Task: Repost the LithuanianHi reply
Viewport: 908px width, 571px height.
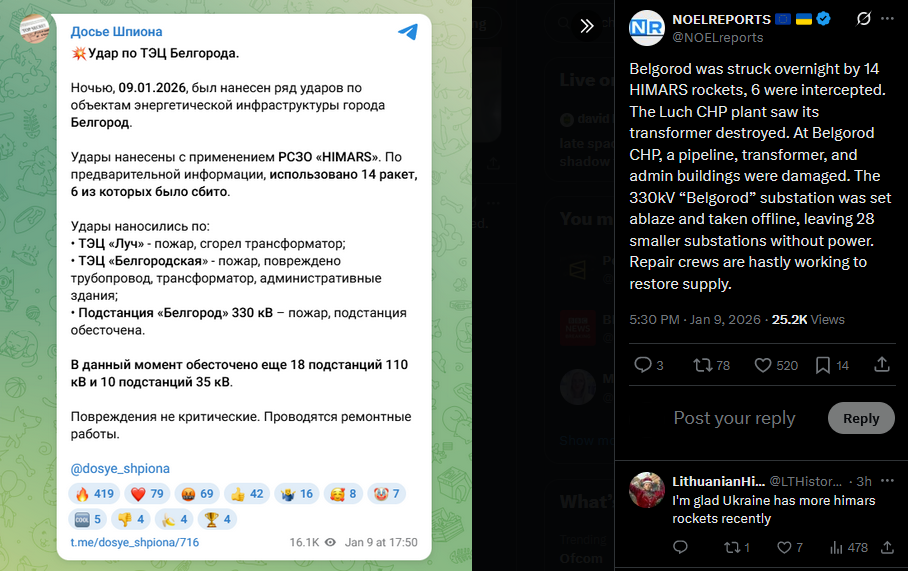Action: click(737, 547)
